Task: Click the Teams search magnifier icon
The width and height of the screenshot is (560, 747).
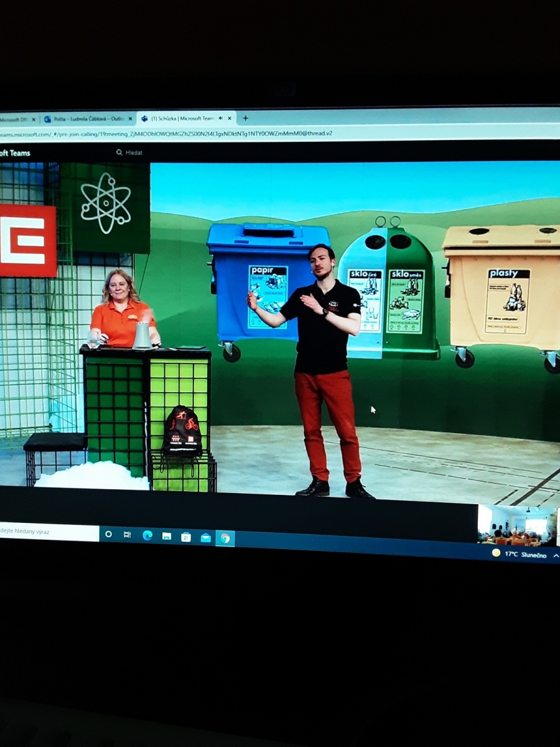Action: (119, 153)
